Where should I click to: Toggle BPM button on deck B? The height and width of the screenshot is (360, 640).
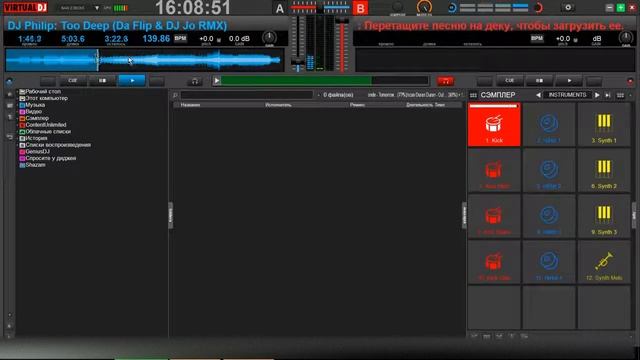coord(537,38)
